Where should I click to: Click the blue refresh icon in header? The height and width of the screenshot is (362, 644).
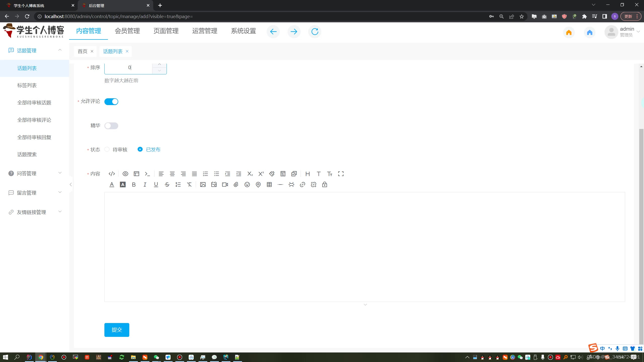(315, 32)
